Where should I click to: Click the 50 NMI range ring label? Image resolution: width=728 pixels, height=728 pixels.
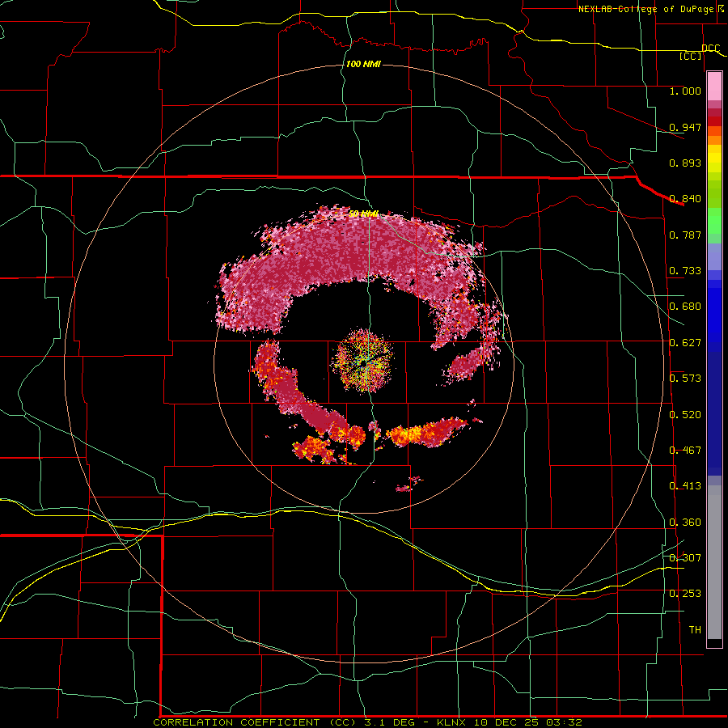point(363,214)
